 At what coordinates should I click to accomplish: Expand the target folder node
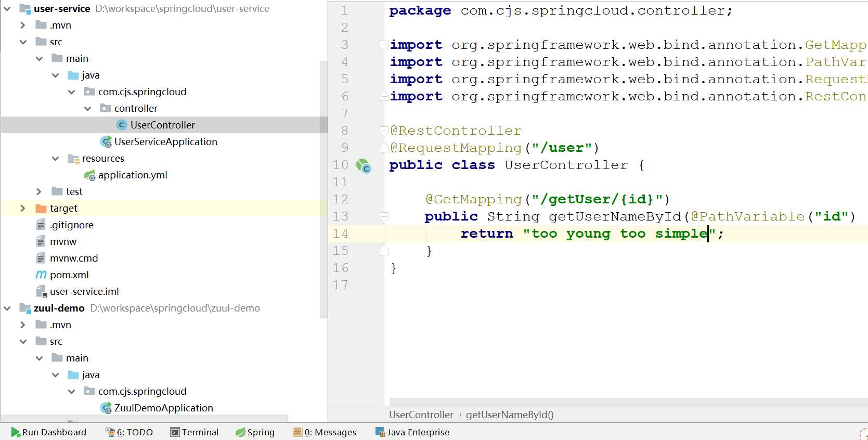pos(22,208)
